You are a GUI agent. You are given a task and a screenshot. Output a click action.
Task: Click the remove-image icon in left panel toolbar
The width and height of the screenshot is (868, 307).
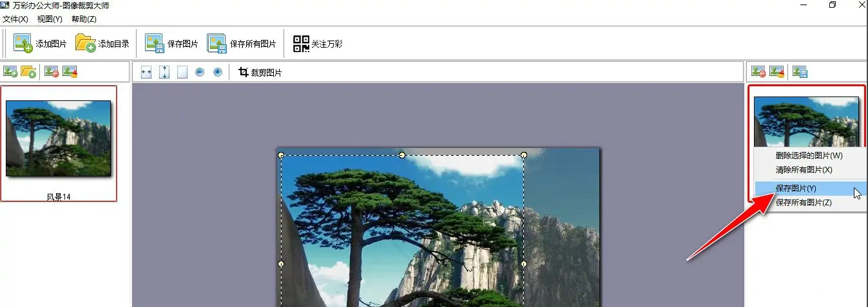52,72
